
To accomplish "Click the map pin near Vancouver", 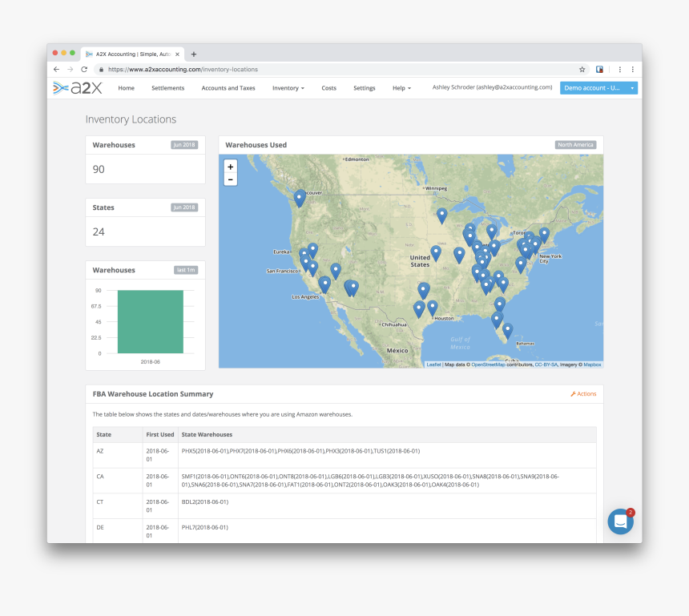I will [x=300, y=197].
